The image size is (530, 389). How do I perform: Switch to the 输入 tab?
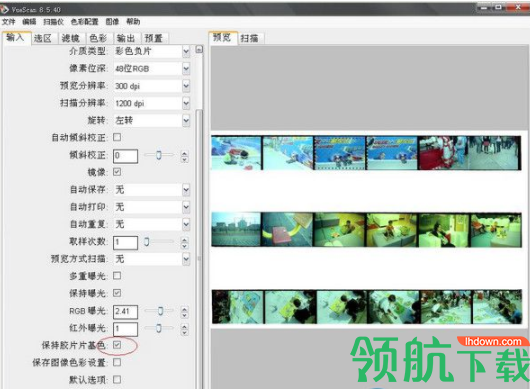16,38
